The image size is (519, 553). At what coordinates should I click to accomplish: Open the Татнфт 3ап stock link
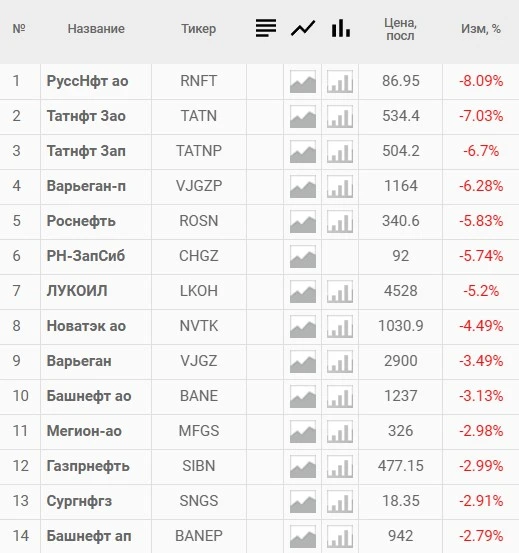86,151
